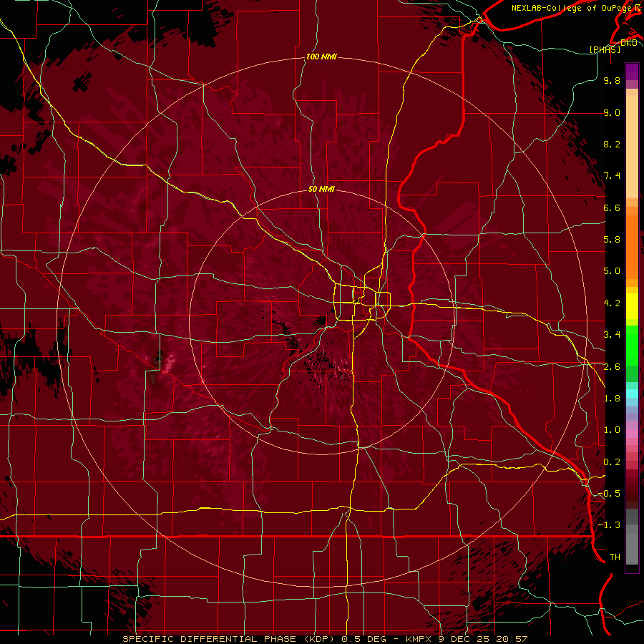Click the TH label on the color scale
The image size is (644, 644).
pyautogui.click(x=615, y=557)
